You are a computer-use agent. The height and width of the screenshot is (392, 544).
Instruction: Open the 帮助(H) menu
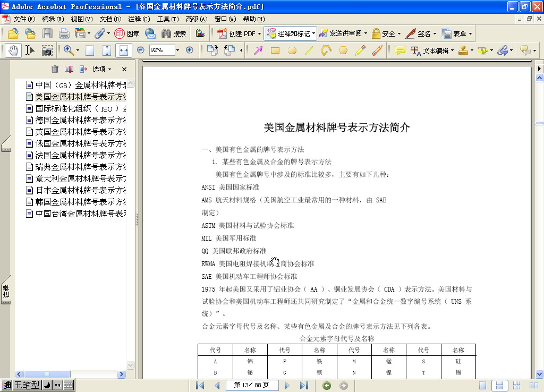(x=254, y=19)
